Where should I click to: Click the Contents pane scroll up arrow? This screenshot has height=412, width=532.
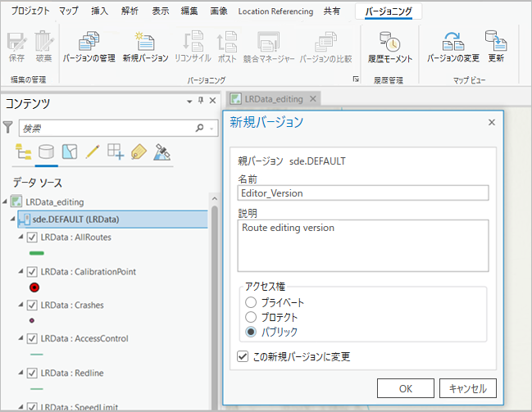pyautogui.click(x=215, y=199)
